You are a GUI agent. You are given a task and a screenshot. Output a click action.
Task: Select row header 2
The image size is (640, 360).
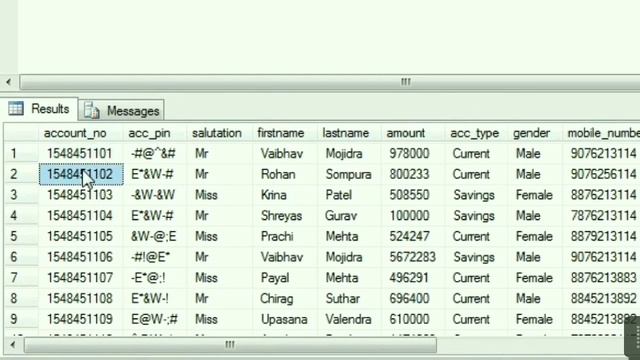(21, 174)
